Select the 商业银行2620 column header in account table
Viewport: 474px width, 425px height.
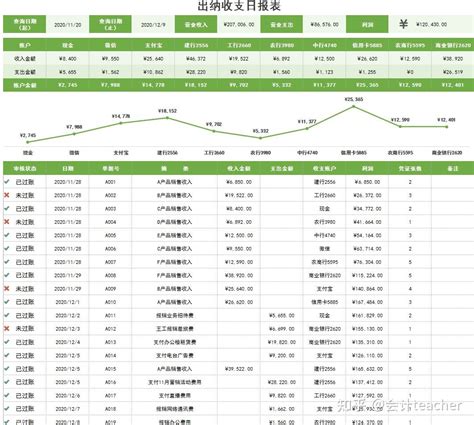click(x=453, y=45)
